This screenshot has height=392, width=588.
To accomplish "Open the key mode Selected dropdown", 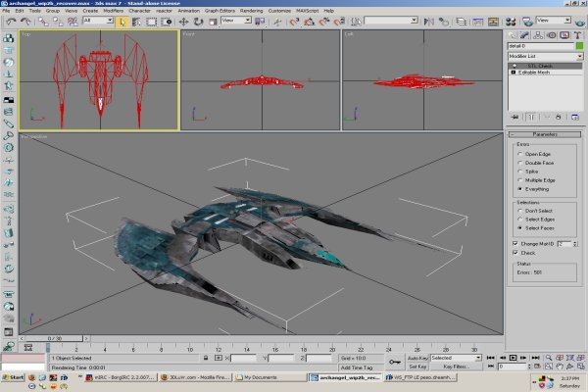I will [x=456, y=358].
